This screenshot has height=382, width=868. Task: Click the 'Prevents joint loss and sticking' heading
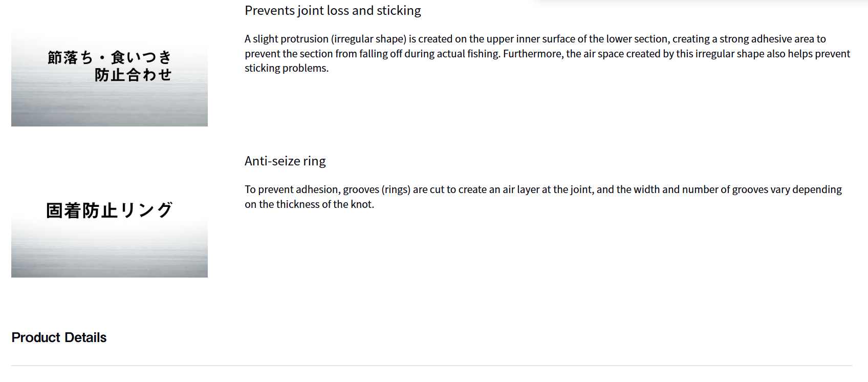pos(333,11)
